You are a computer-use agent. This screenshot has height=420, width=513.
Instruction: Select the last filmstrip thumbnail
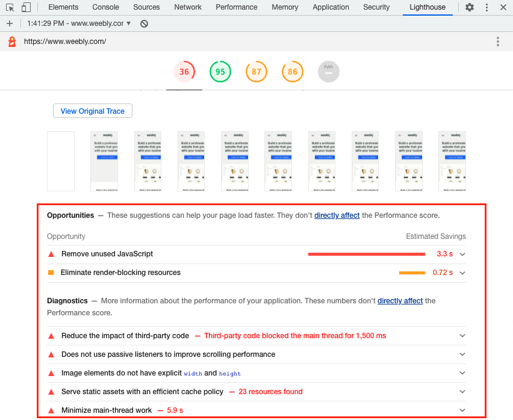tap(452, 161)
